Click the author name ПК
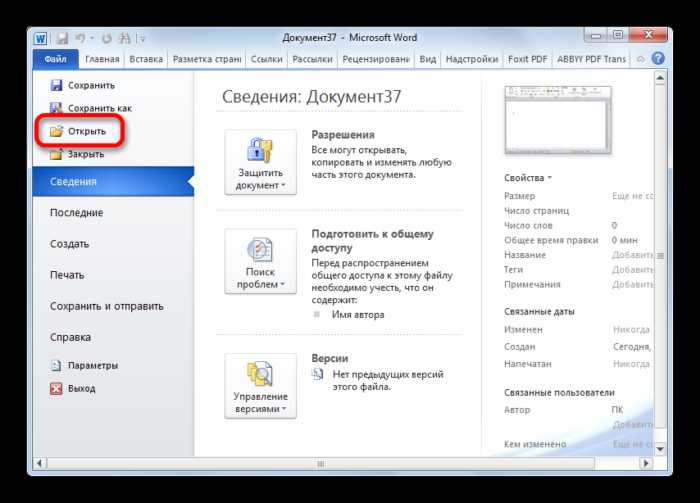Viewport: 700px width, 503px height. pyautogui.click(x=617, y=410)
